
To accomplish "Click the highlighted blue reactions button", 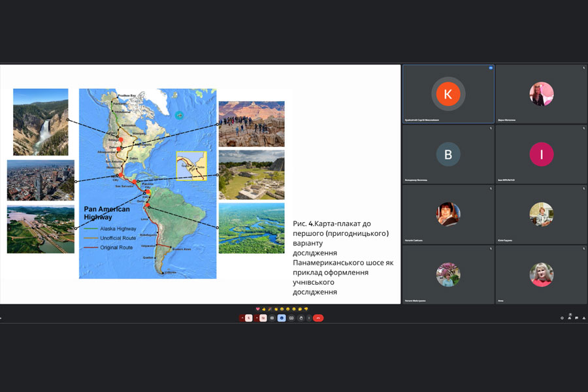I will coord(282,318).
